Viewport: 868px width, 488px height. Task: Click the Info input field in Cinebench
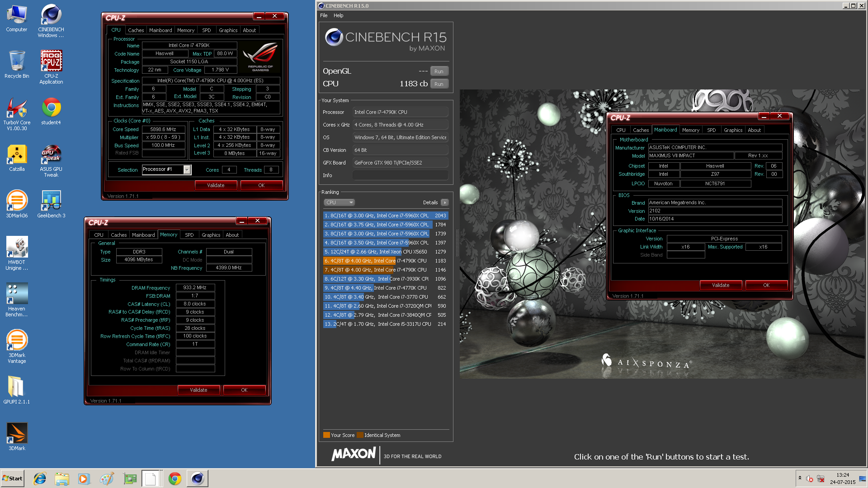click(401, 175)
